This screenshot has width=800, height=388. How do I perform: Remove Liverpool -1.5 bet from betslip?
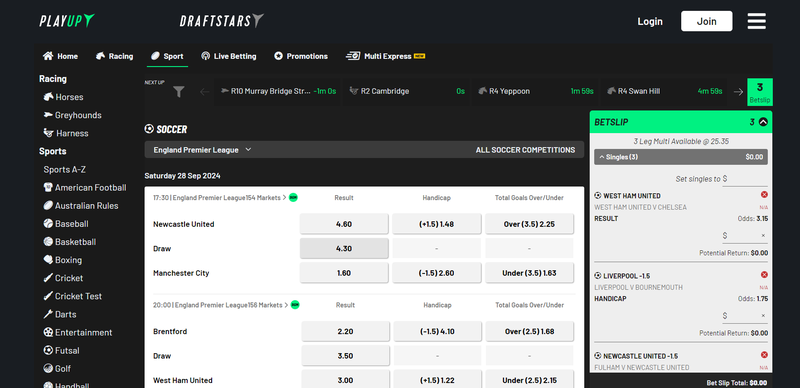764,275
